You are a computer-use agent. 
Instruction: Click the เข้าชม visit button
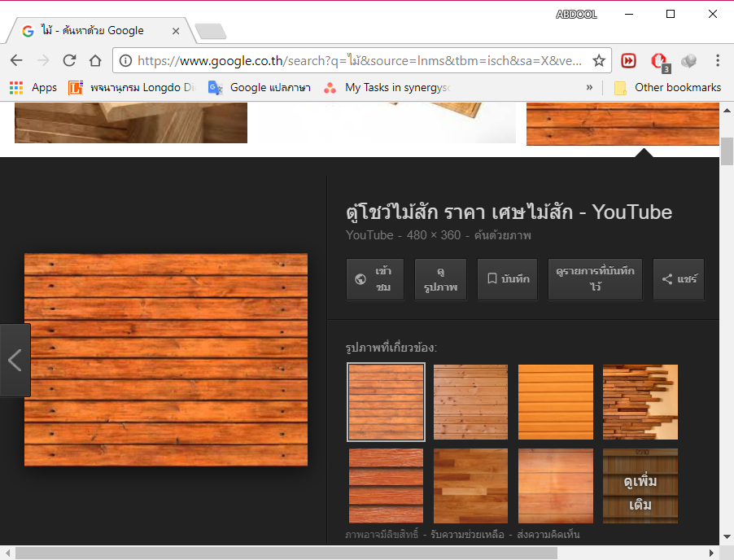point(375,279)
